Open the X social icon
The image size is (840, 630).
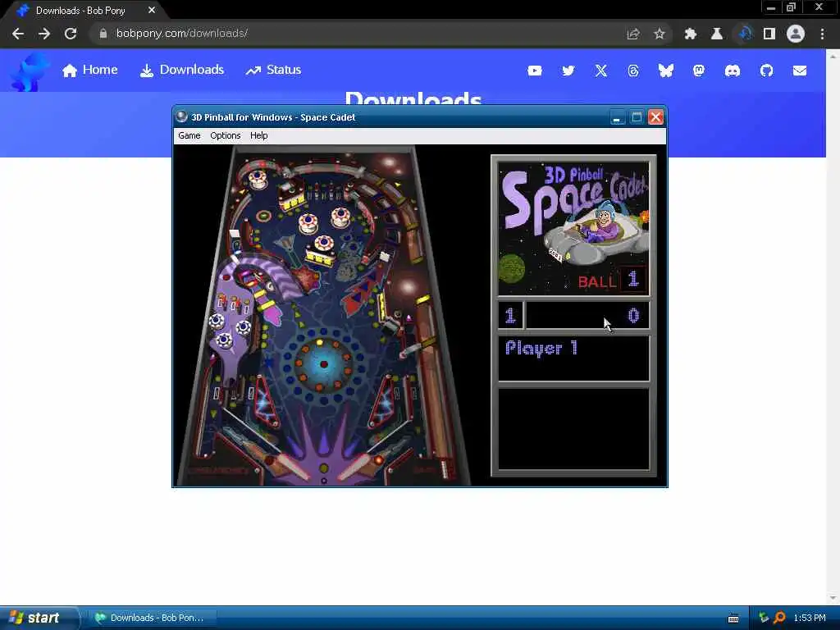coord(601,71)
